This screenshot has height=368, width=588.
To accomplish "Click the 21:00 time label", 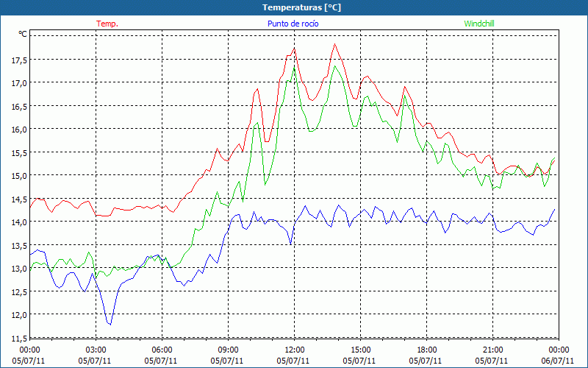I will (x=492, y=350).
